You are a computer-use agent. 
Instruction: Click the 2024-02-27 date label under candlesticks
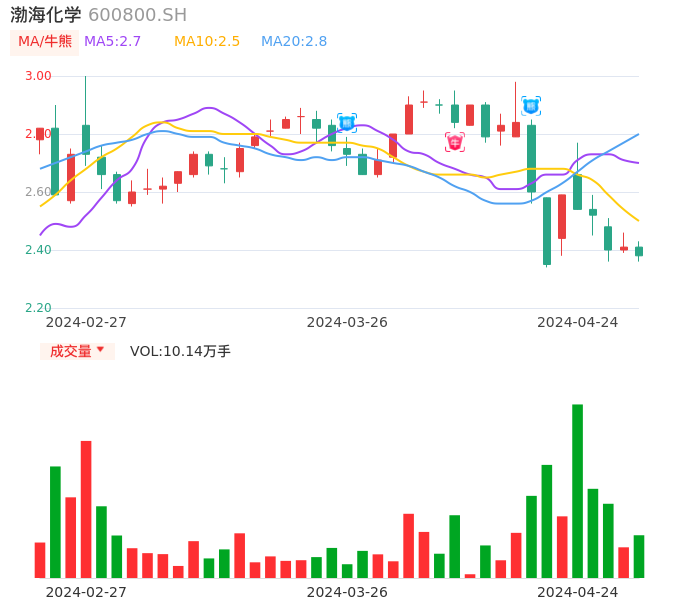pos(86,322)
